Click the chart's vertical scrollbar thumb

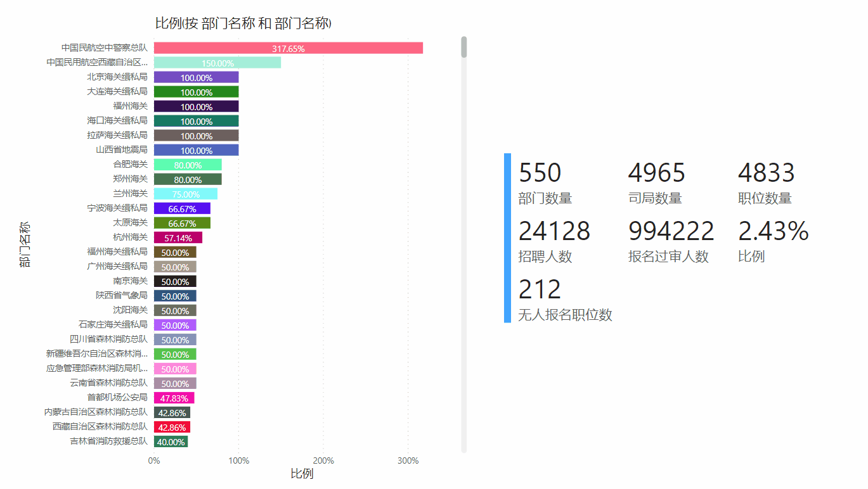(464, 47)
